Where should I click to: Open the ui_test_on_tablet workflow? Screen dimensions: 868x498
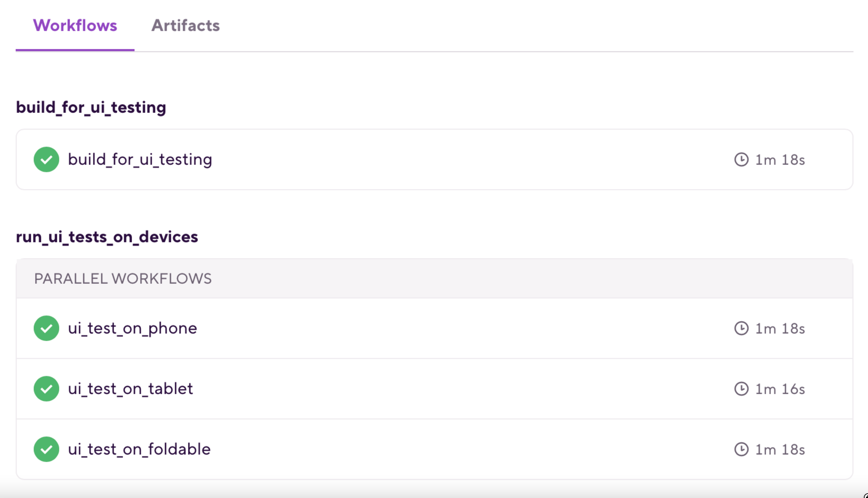click(130, 389)
